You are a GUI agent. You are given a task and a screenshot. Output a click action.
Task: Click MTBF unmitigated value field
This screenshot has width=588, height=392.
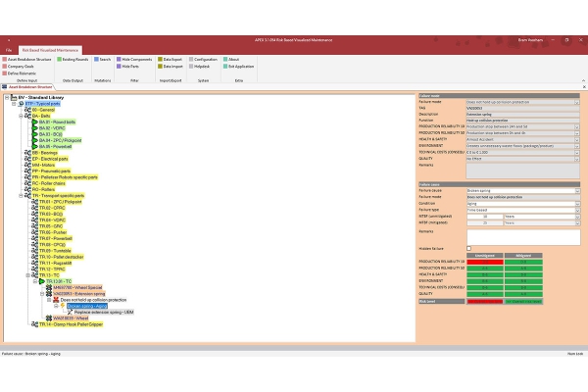coord(484,217)
